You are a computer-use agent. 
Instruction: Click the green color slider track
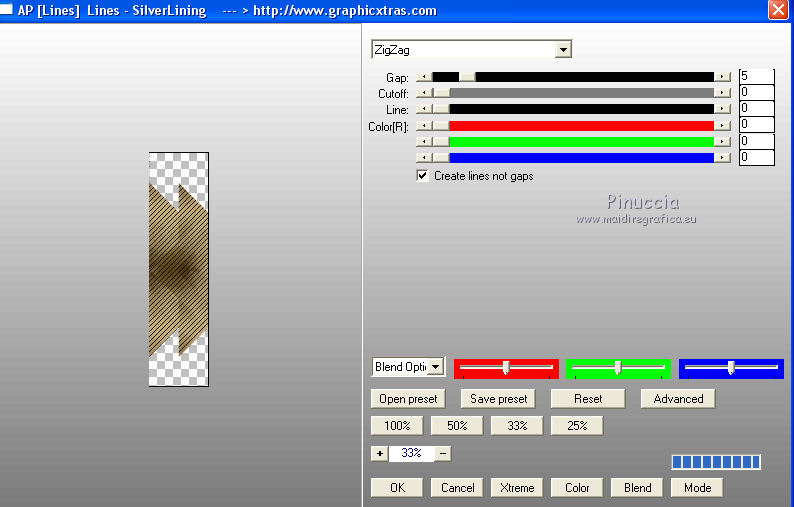[581, 142]
